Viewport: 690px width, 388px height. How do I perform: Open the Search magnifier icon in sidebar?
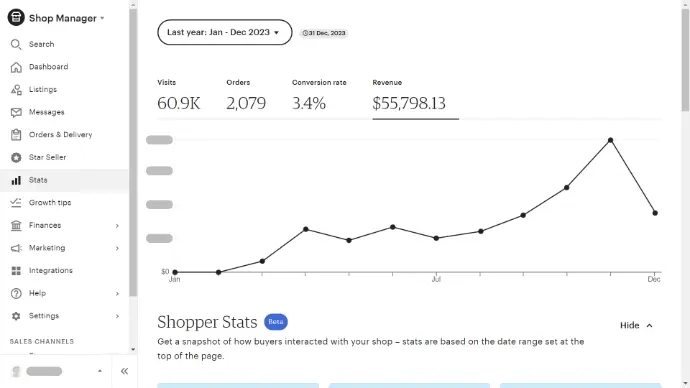(16, 44)
